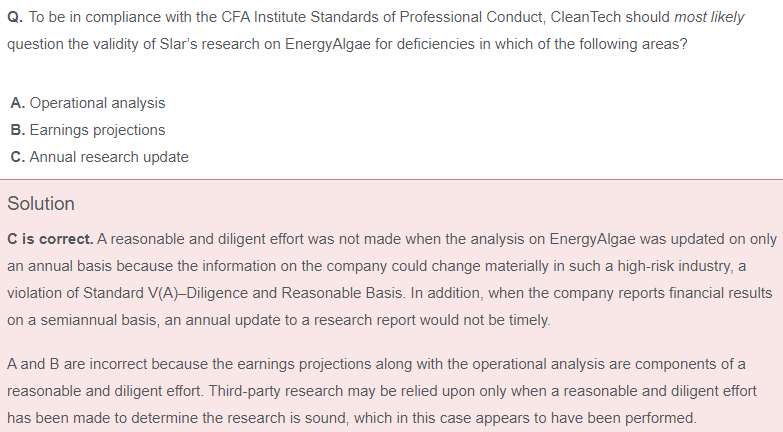Click "on a semiannual basis" in the solution
Screen dimensions: 783x432
[83, 320]
